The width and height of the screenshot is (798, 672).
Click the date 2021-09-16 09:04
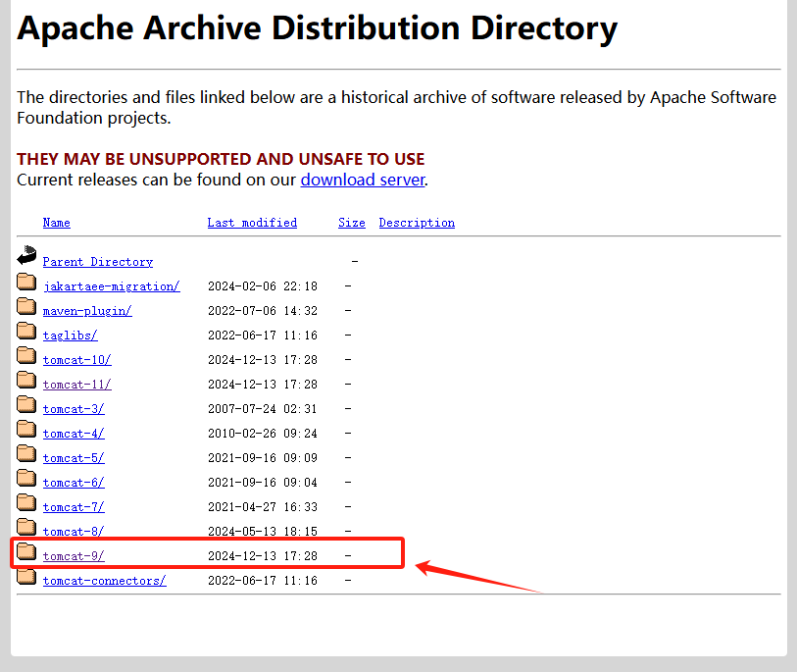click(263, 483)
